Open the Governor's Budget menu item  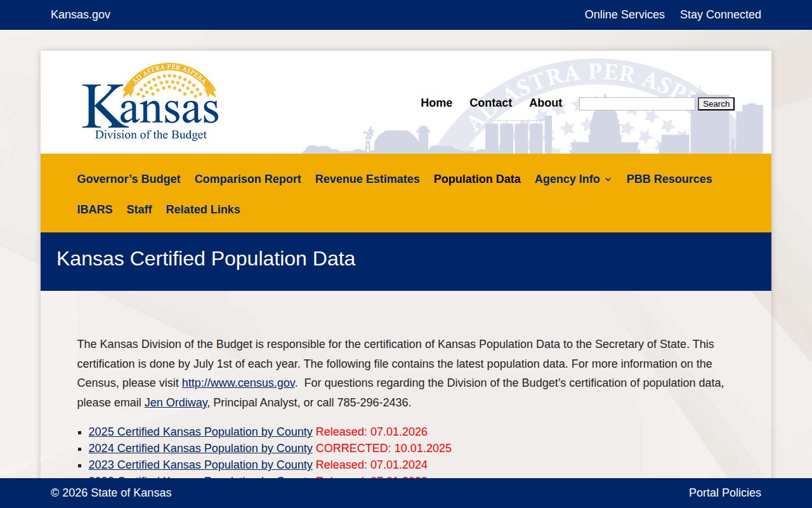[x=129, y=179]
